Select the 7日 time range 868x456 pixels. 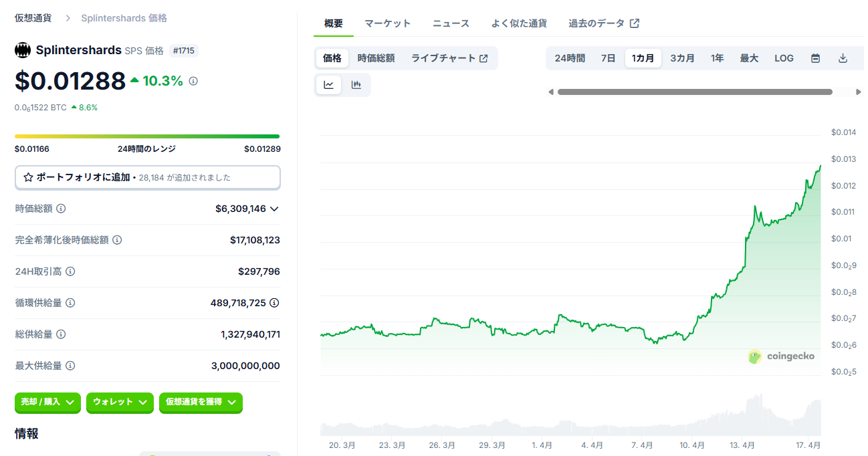(x=608, y=58)
